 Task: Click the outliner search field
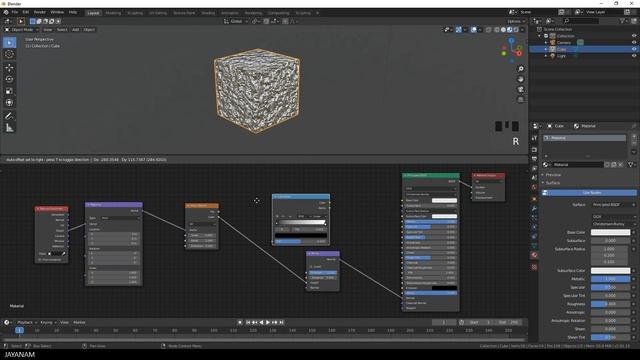[x=581, y=21]
